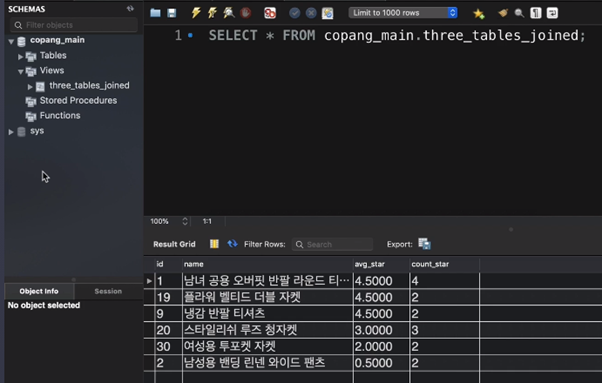Select the avg_star cell 2.0000

(381, 347)
